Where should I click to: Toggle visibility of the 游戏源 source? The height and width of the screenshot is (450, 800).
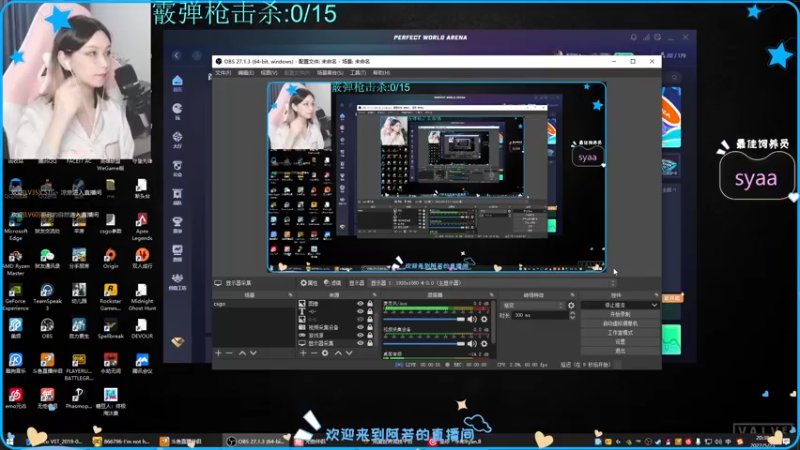(x=360, y=336)
